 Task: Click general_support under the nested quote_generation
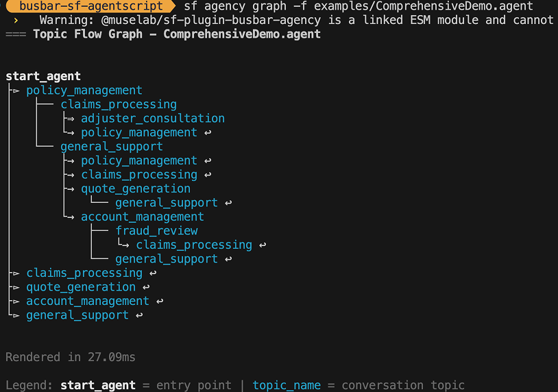166,203
